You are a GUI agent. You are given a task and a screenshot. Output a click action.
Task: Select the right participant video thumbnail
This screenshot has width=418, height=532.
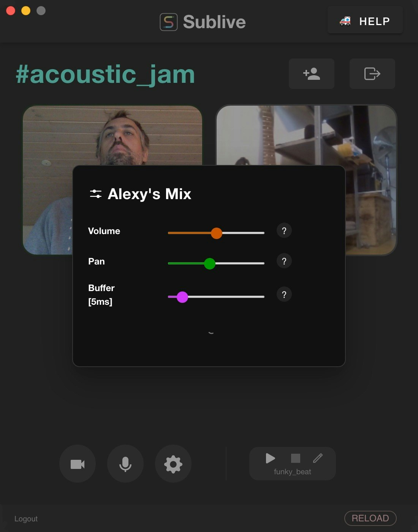[x=306, y=180]
